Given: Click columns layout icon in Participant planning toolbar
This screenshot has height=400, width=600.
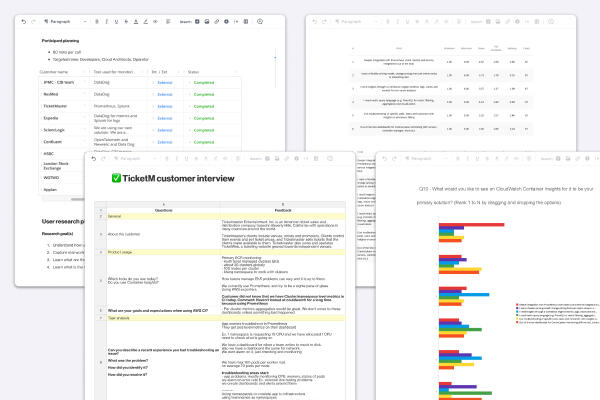Looking at the screenshot, I should pos(246,22).
